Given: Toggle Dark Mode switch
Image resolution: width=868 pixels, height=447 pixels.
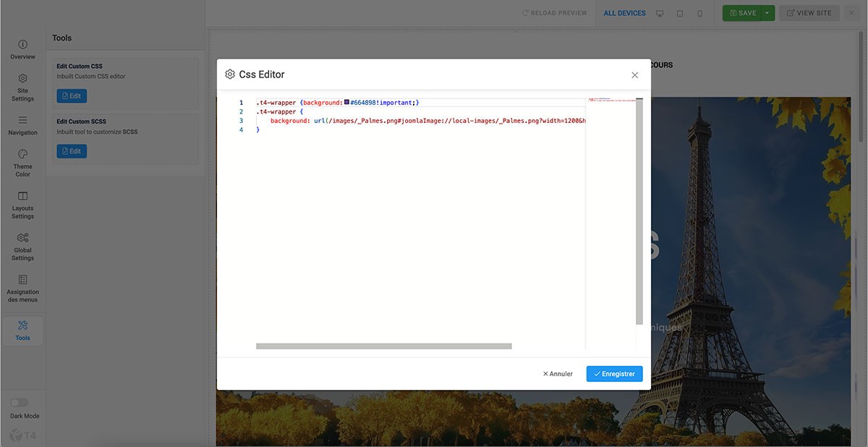Looking at the screenshot, I should click(20, 403).
